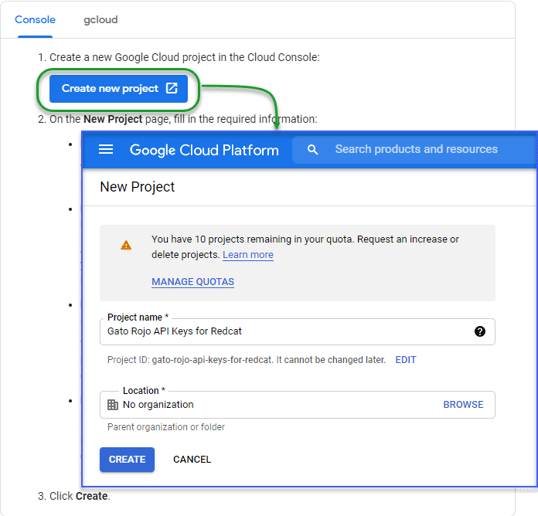Open the Learn more link

[248, 255]
